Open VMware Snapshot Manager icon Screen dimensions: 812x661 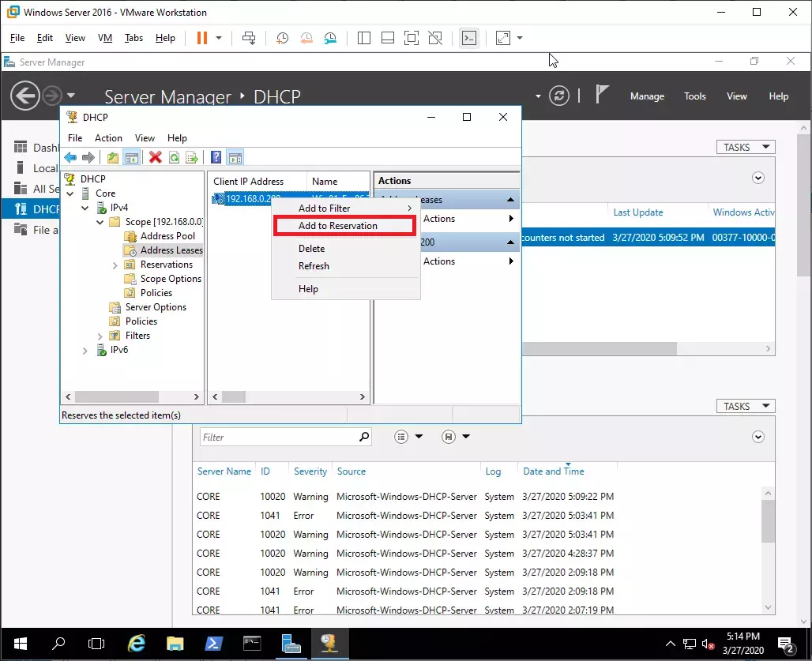point(330,38)
